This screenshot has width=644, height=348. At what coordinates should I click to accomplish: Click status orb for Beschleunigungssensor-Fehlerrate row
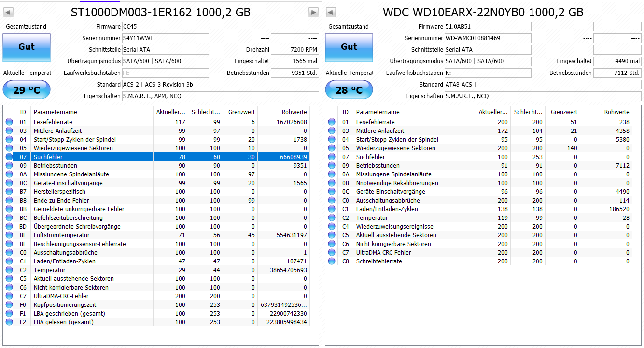click(9, 244)
